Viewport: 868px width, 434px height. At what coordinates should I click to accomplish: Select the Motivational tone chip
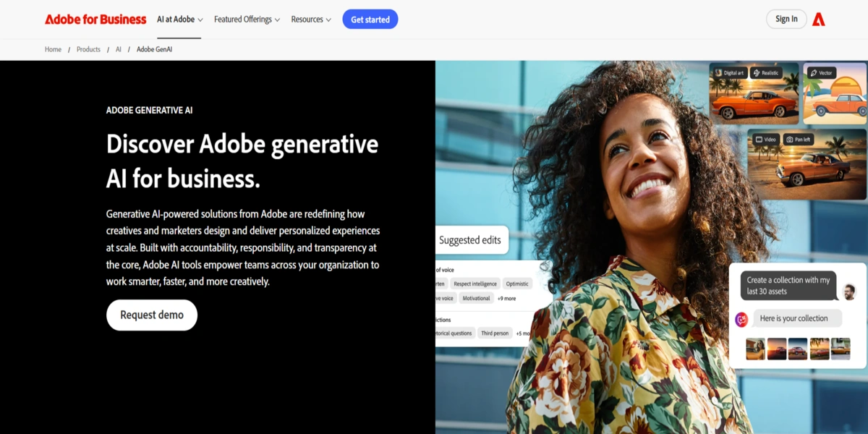tap(476, 298)
